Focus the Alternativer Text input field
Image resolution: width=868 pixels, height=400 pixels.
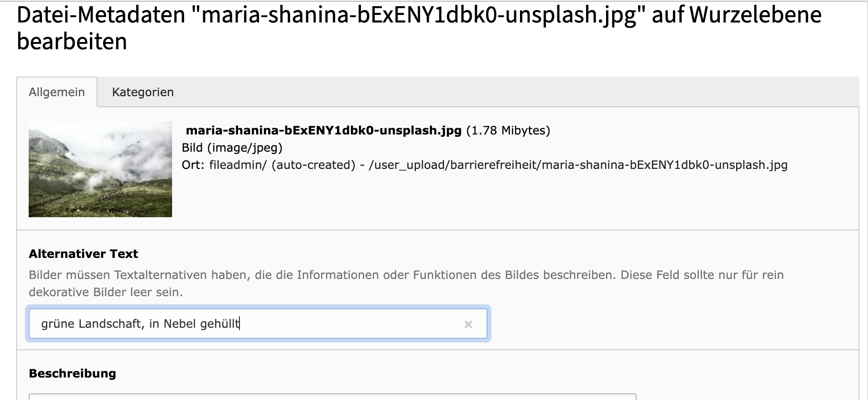click(258, 324)
